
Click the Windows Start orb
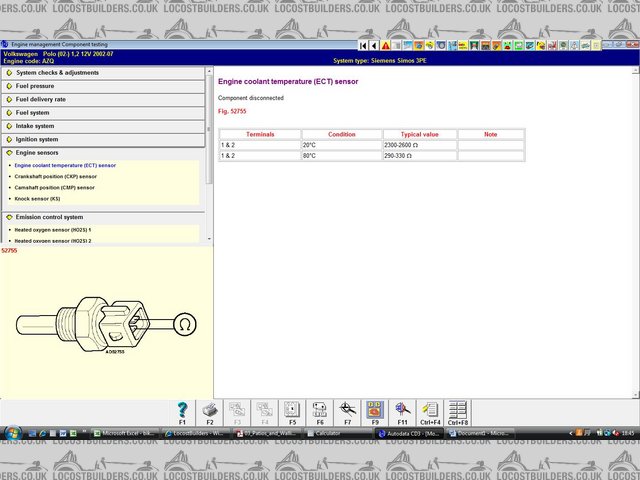(13, 433)
